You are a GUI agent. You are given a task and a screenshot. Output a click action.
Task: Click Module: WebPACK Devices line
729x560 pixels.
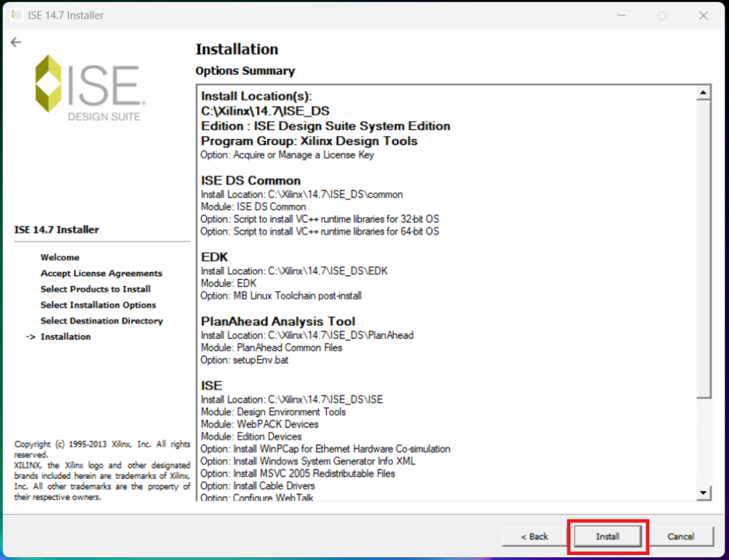click(259, 424)
